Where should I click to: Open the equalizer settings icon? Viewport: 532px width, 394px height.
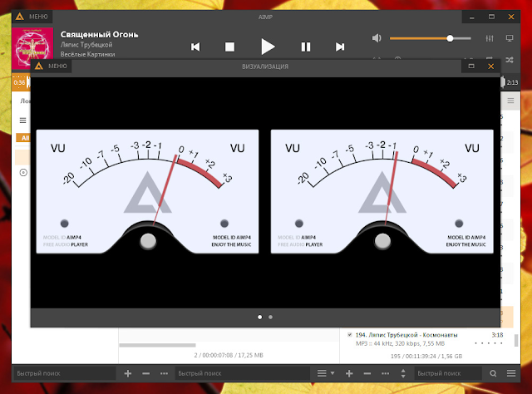[490, 38]
